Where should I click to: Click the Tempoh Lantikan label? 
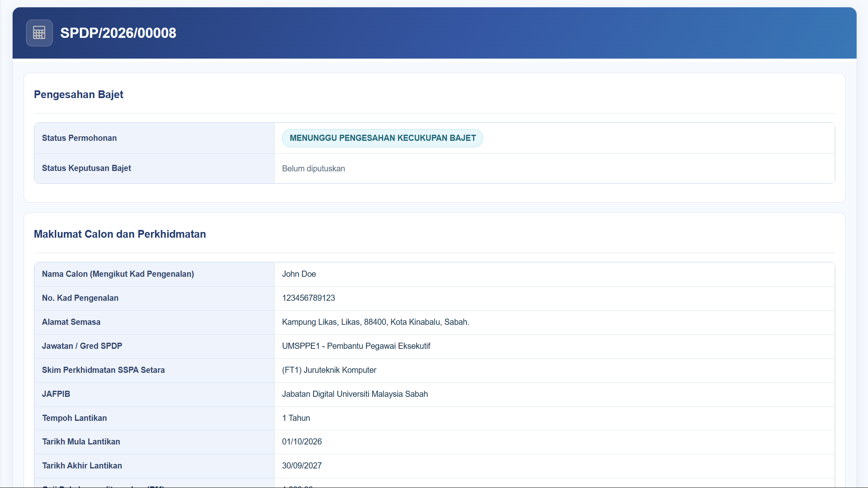pyautogui.click(x=74, y=418)
